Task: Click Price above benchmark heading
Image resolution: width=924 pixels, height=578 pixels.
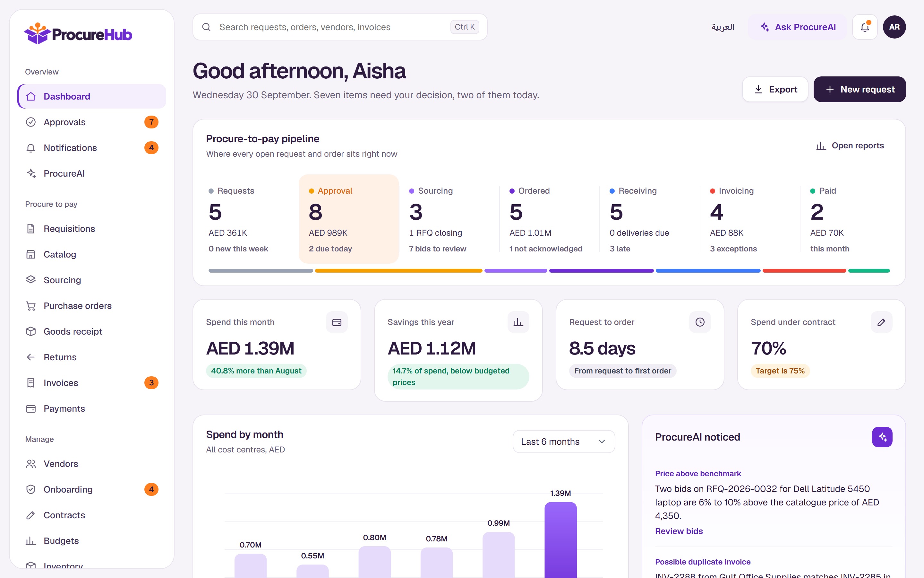Action: (x=698, y=474)
